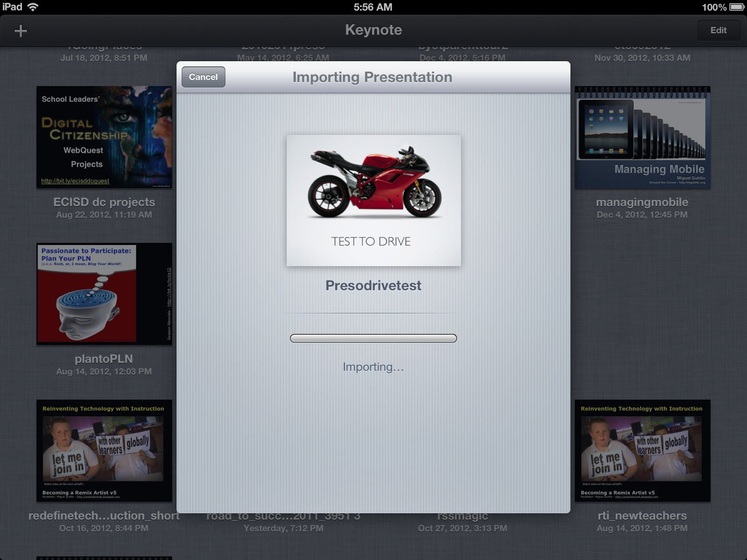The height and width of the screenshot is (560, 747).
Task: Tap the 'Yesterday, 7:12 PM' date
Action: [x=283, y=528]
